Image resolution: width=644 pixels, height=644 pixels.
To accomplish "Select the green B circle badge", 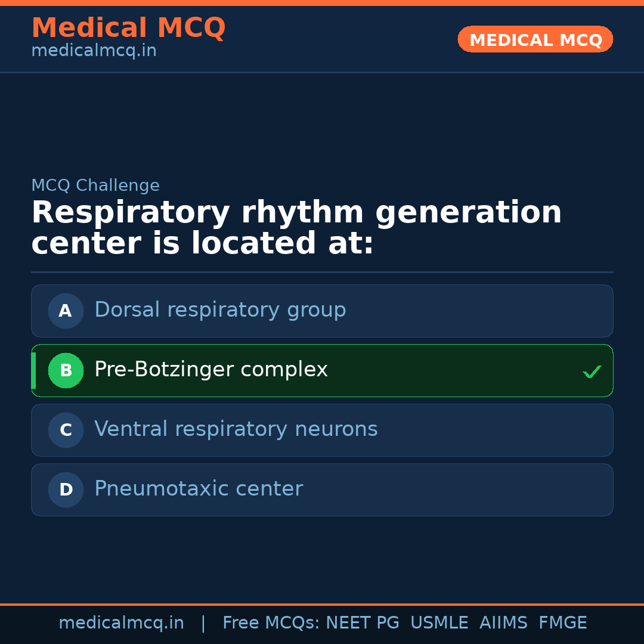I will 66,370.
